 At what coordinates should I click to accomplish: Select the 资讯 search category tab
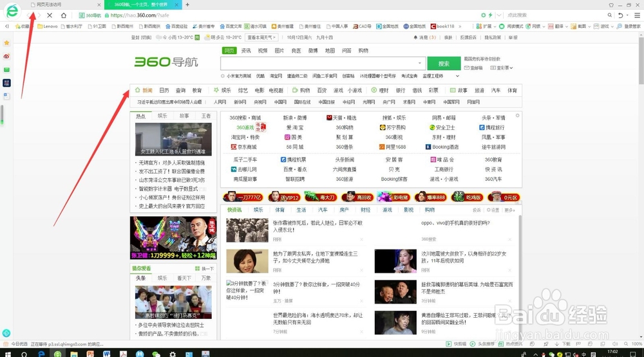[246, 50]
